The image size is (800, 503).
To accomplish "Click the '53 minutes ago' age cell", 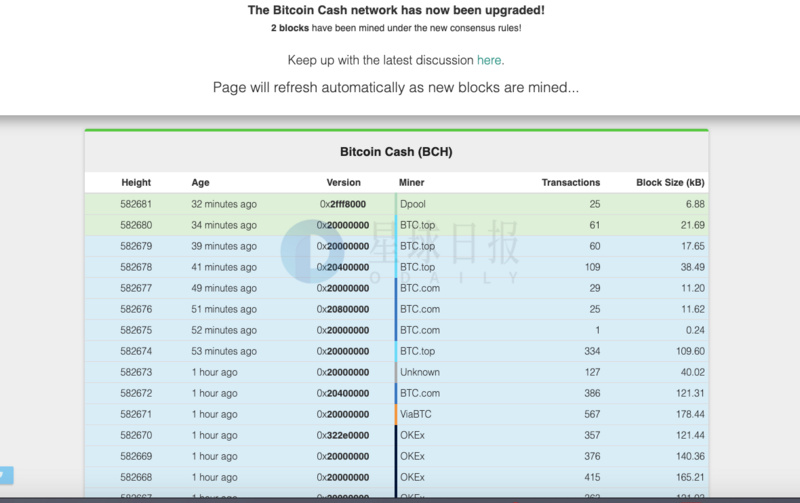I will [x=224, y=351].
